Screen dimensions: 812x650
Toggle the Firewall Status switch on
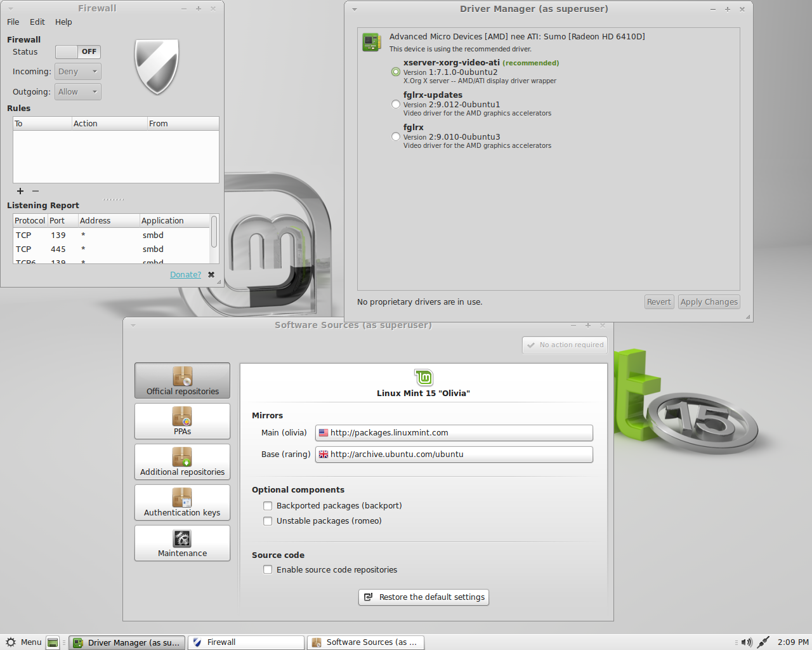(78, 52)
